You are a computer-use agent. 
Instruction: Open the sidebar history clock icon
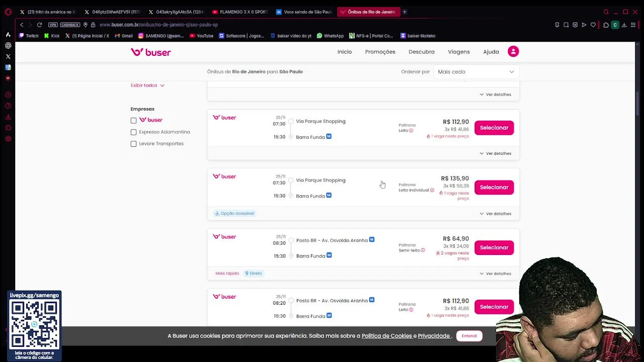click(x=8, y=106)
